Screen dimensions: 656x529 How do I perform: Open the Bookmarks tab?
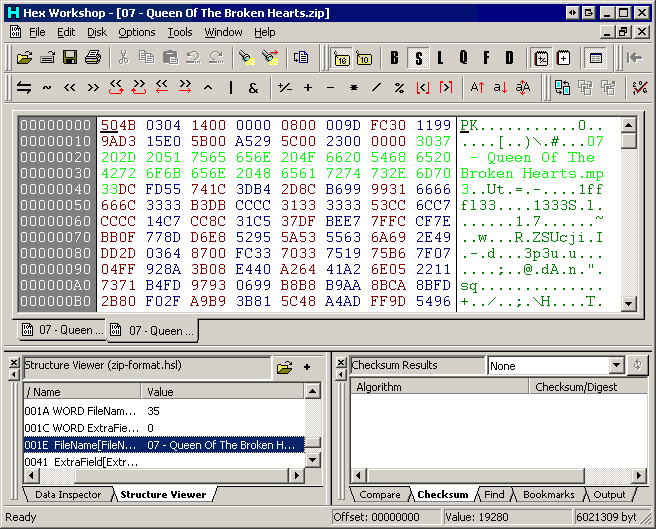(x=548, y=495)
